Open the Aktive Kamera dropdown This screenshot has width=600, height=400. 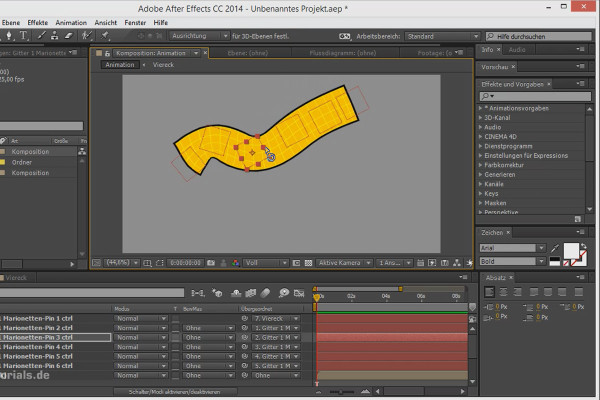pos(344,263)
